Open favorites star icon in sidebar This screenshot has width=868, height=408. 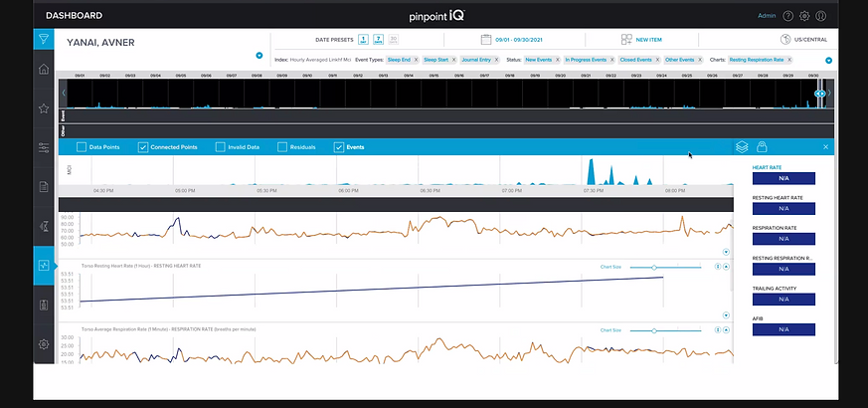[44, 108]
